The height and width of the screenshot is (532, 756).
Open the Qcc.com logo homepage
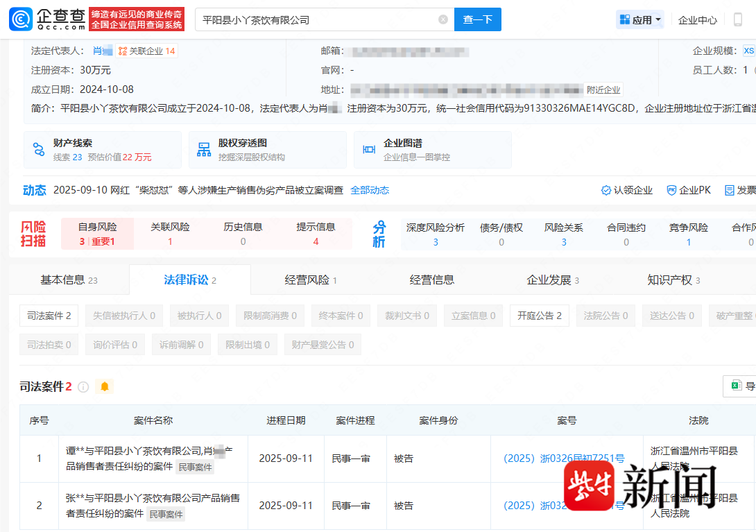[x=47, y=19]
